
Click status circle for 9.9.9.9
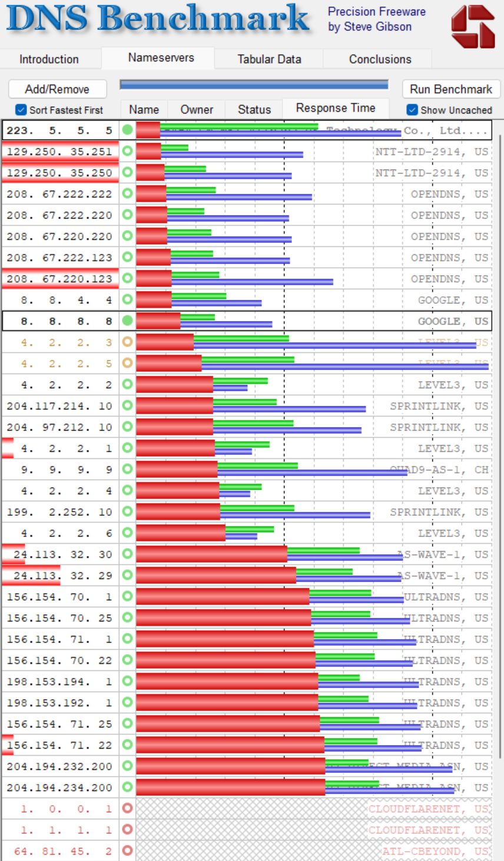click(127, 469)
